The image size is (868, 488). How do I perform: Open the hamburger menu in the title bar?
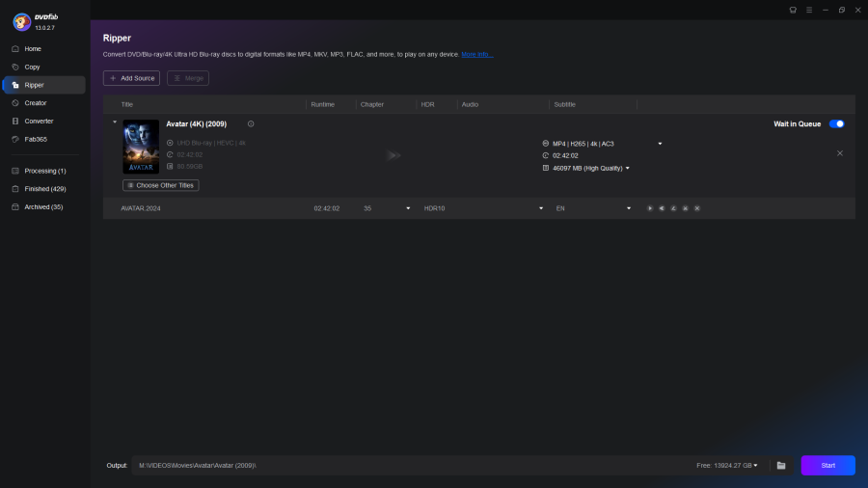tap(809, 10)
